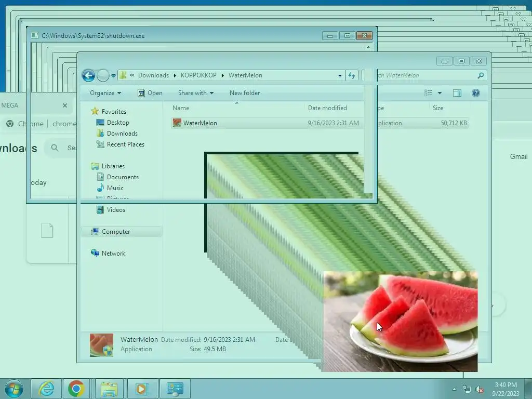This screenshot has height=399, width=532.
Task: Show hidden system tray icons
Action: [x=454, y=389]
